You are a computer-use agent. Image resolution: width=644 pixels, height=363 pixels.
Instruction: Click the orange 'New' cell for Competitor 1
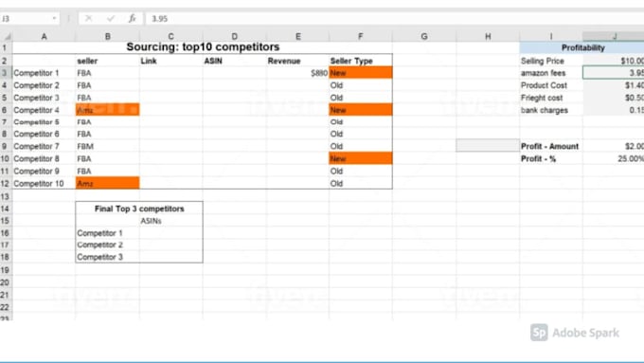point(361,73)
